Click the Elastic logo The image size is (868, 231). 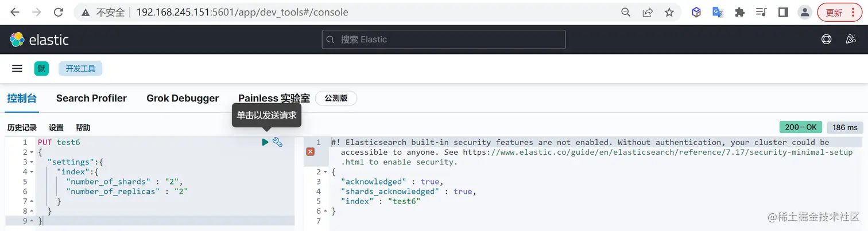pos(39,40)
